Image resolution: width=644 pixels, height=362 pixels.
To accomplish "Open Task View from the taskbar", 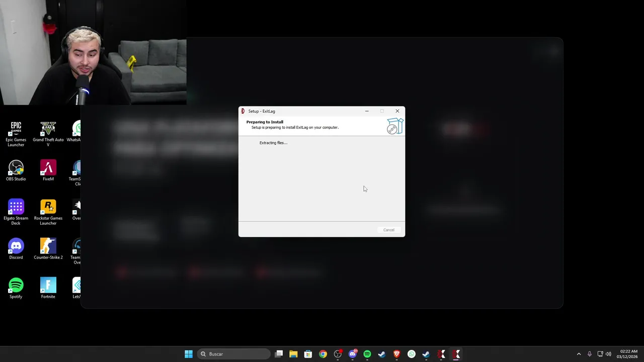I will coord(279,354).
